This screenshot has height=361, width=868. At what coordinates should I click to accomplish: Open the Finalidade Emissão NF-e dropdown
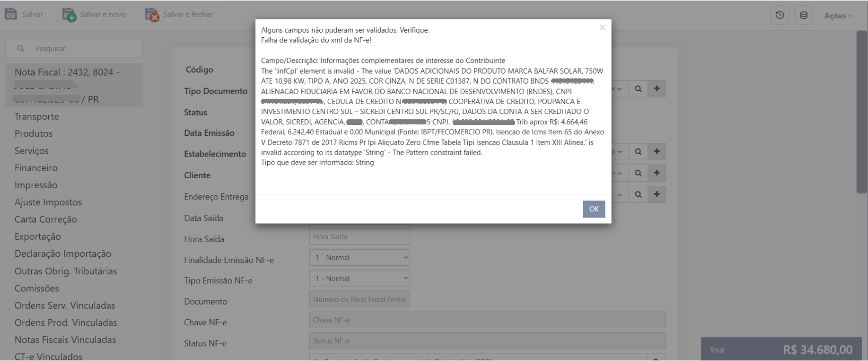click(359, 258)
